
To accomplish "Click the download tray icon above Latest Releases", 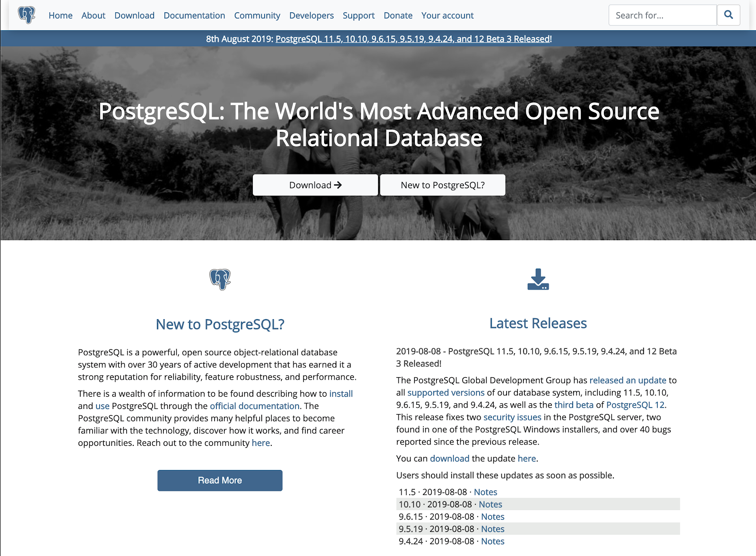I will click(538, 279).
